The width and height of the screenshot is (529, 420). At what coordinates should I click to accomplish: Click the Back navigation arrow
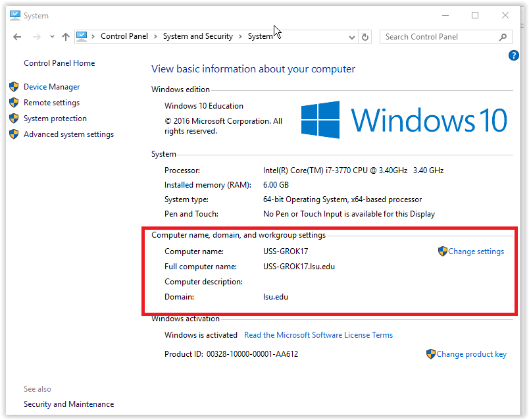click(x=17, y=37)
